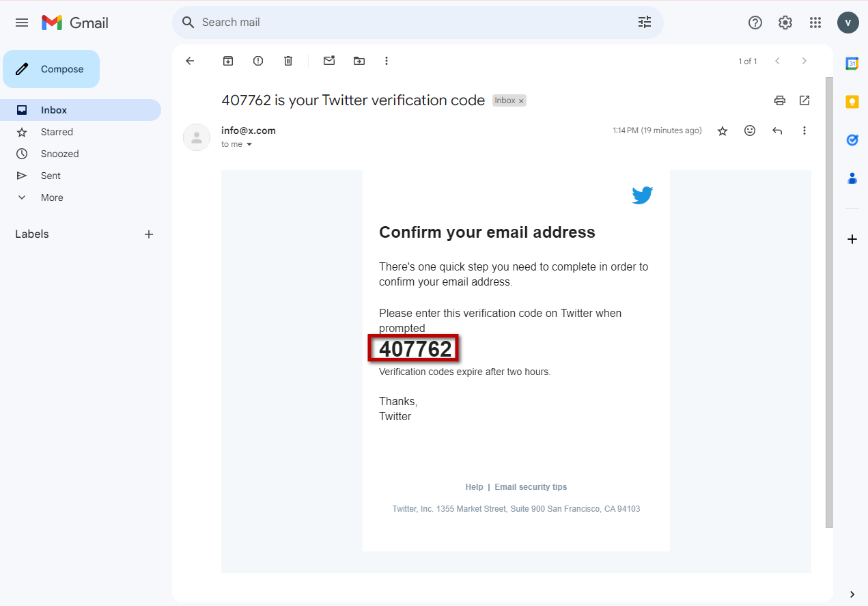Open Email security tips link
Viewport: 868px width, 606px height.
[x=531, y=487]
